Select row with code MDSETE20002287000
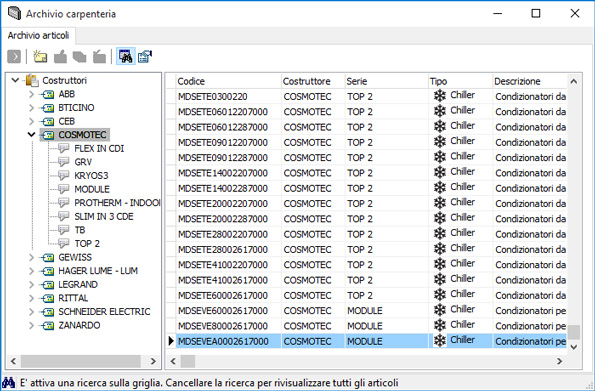Screen dimensions: 595x391 (366, 219)
